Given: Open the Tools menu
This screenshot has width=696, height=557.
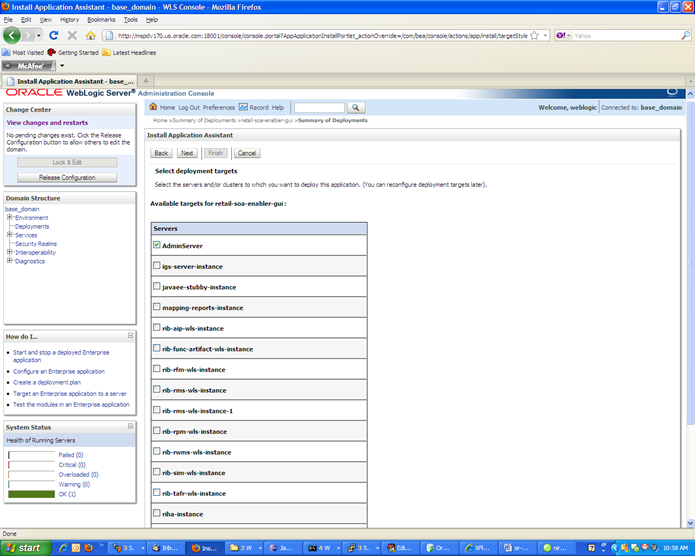Looking at the screenshot, I should (130, 20).
